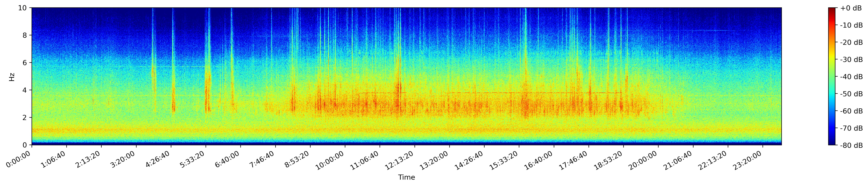Click the 'Time' x-axis title
The image size is (868, 186).
406,177
